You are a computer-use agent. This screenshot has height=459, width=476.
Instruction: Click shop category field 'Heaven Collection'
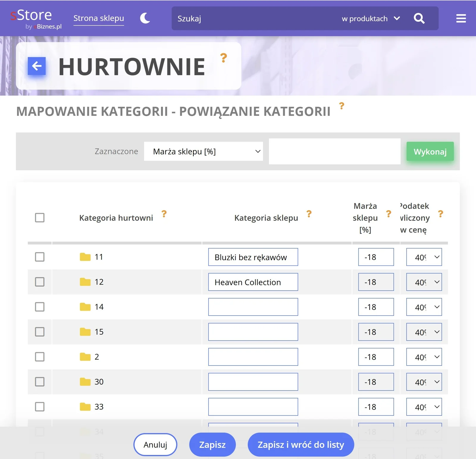[253, 282]
